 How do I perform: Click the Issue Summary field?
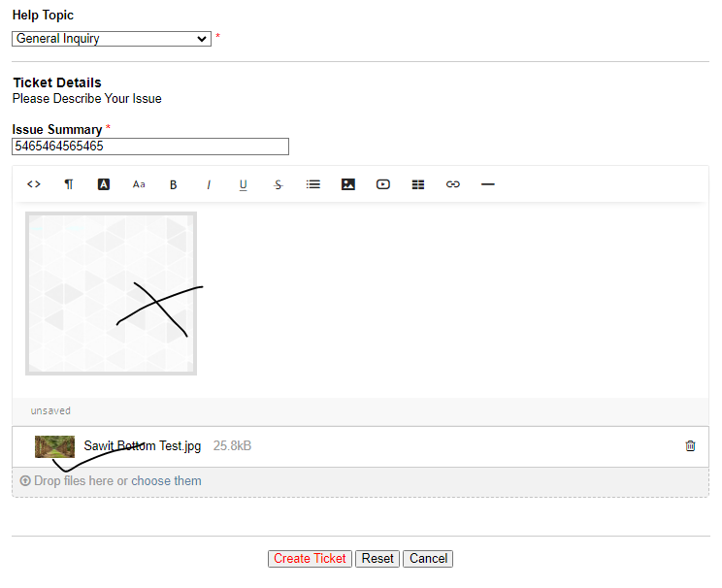(150, 147)
